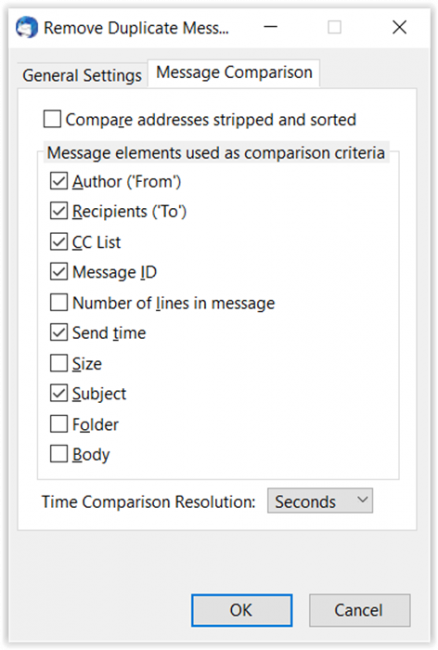Screen dimensions: 438x650
Task: Enable the Folder comparison checkbox
Action: (x=59, y=424)
